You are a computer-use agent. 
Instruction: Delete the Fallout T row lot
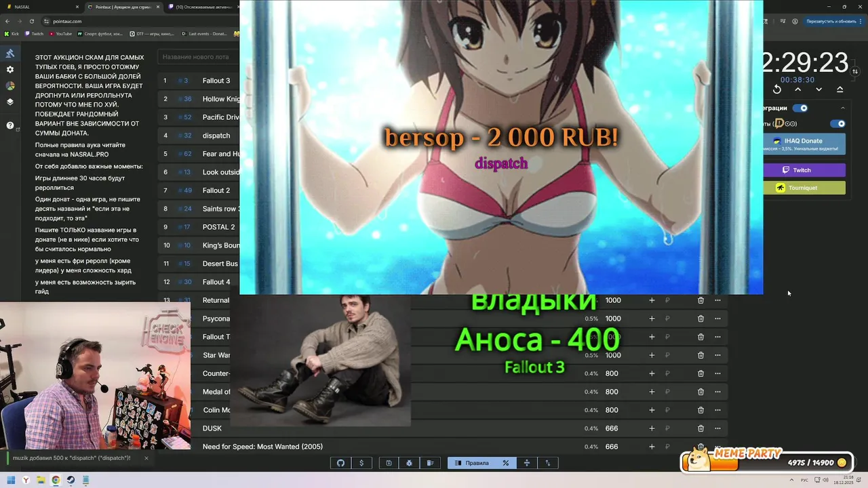click(701, 337)
